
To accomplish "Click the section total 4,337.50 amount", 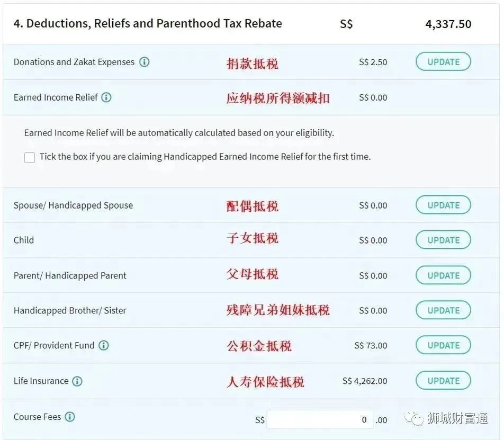I will 448,24.
